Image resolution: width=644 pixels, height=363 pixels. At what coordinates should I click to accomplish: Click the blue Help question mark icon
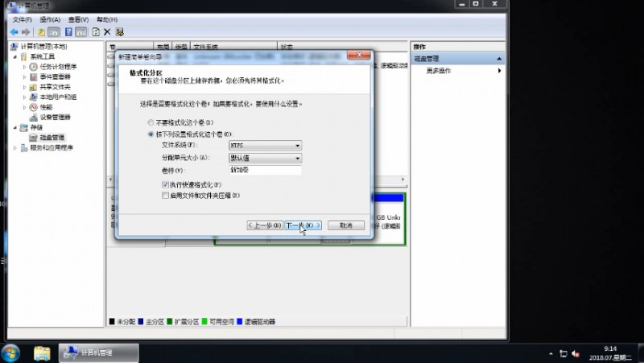(x=68, y=32)
